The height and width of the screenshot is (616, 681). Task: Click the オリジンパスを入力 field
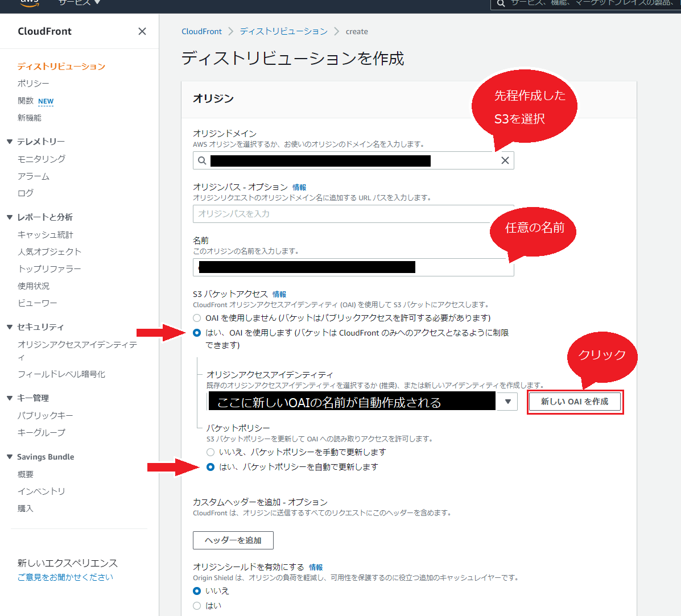point(353,214)
